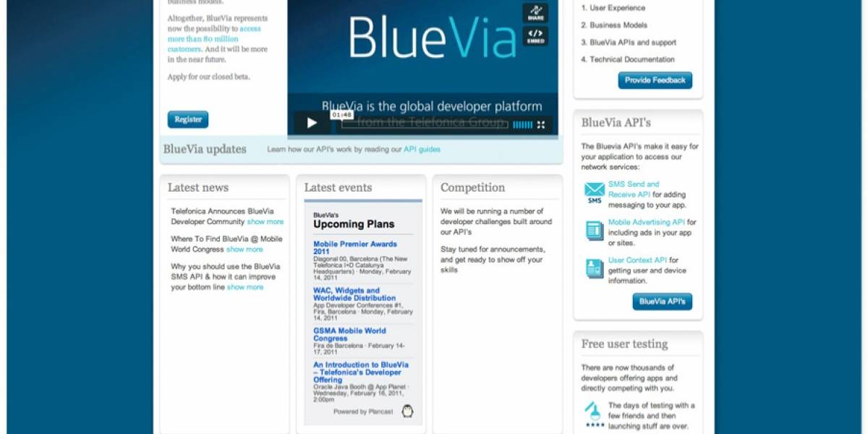Click the User Context API icon
868x434 pixels.
595,268
